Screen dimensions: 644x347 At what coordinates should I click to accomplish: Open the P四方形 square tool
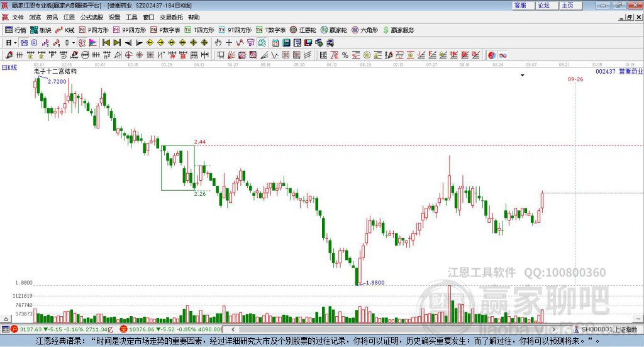coord(94,30)
